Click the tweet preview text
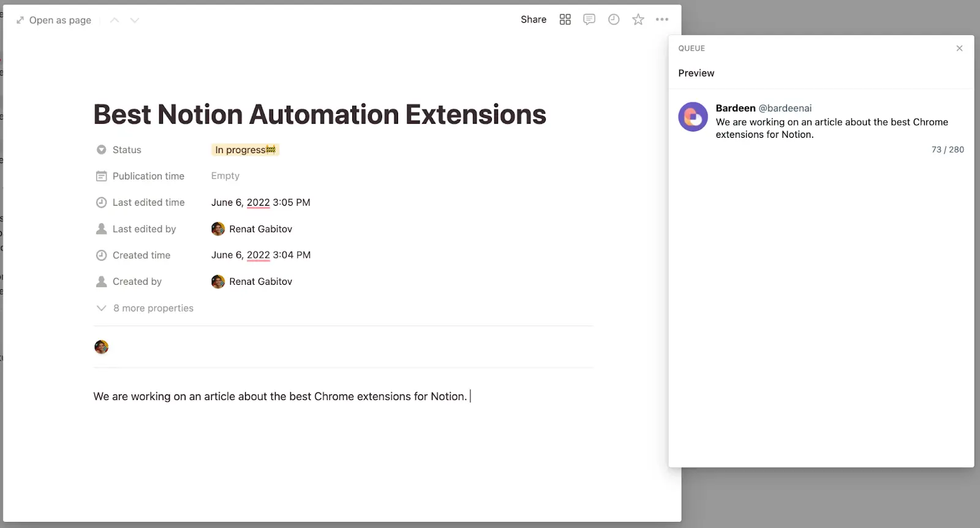Screen dimensions: 980x528 point(832,128)
